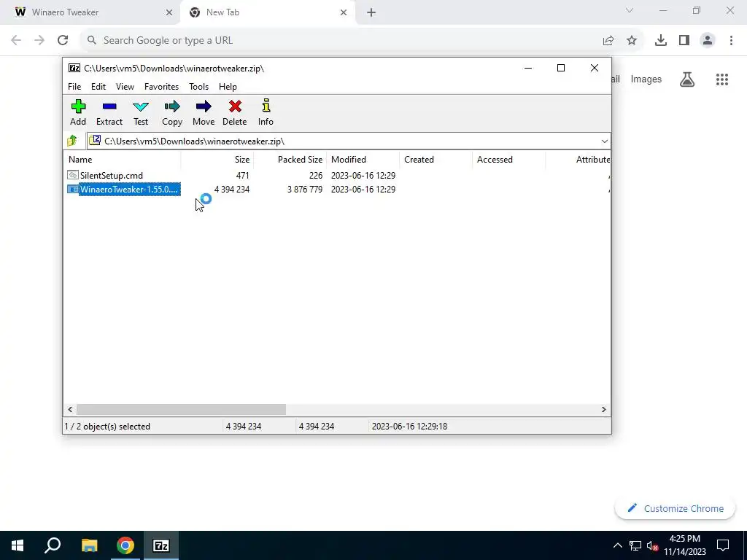This screenshot has height=560, width=747.
Task: Select the SilentSetup.cmd file name
Action: [112, 175]
